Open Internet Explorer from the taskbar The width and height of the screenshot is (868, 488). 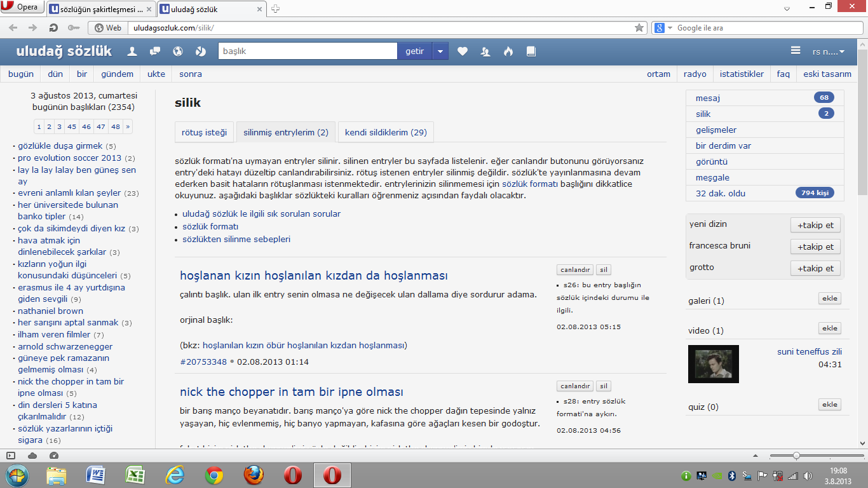click(x=174, y=475)
